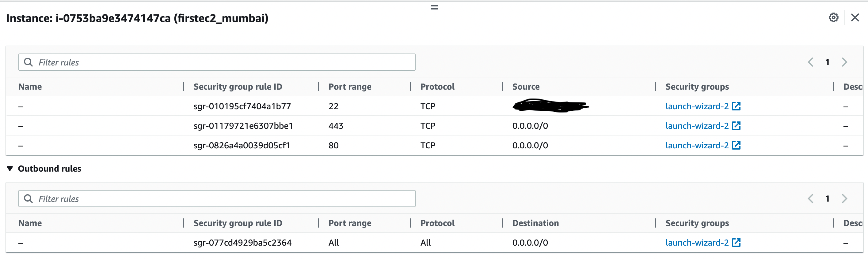Collapse the Outbound rules section
This screenshot has height=260, width=868.
10,169
